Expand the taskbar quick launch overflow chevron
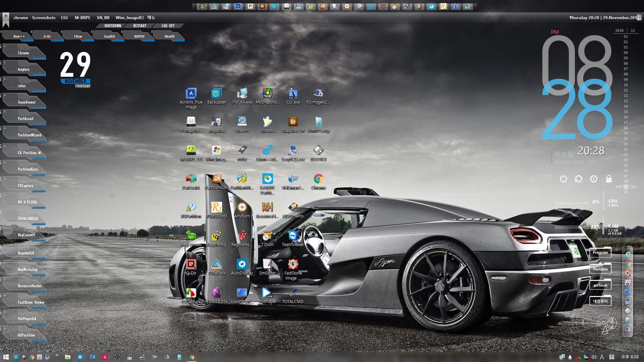Image resolution: width=644 pixels, height=362 pixels. 57,356
